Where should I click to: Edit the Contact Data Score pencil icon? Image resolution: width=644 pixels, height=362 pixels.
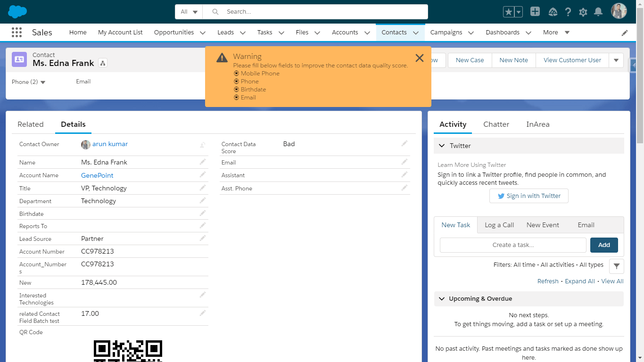click(405, 143)
